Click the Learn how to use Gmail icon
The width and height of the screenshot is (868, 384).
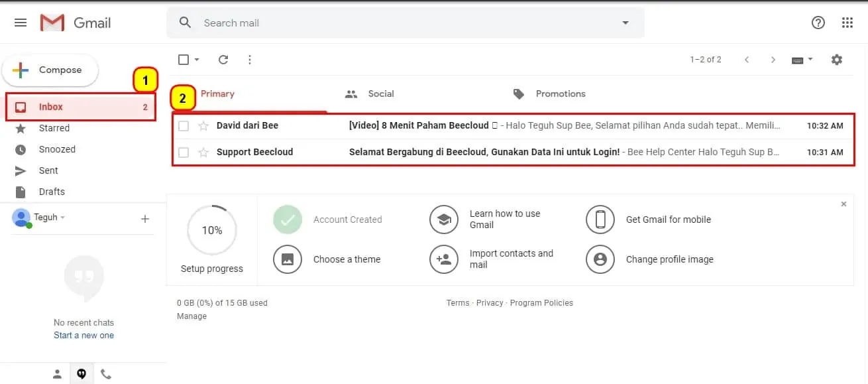tap(444, 220)
